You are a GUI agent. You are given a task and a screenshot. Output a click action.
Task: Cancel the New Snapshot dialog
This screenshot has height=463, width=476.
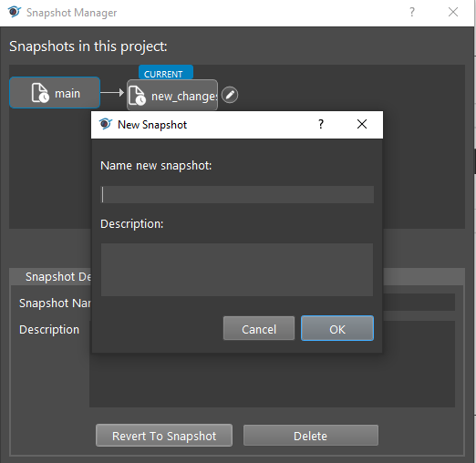[259, 328]
